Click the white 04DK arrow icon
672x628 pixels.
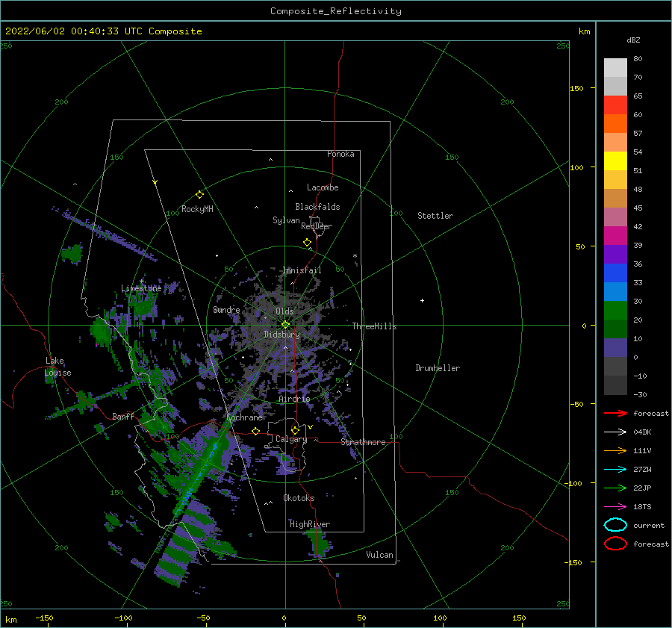pos(615,432)
